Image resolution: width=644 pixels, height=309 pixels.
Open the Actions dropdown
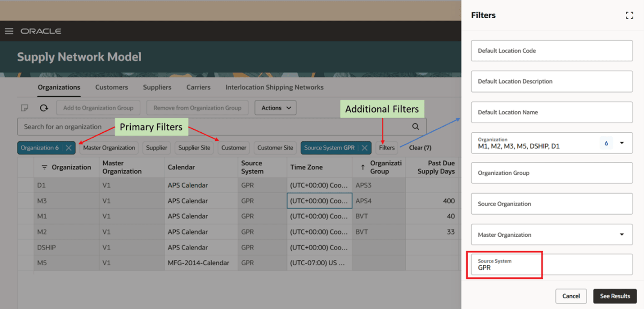tap(275, 108)
